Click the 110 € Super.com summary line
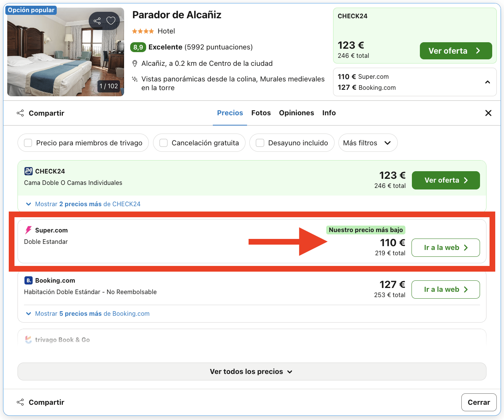Viewport: 504px width, 420px height. (x=363, y=76)
